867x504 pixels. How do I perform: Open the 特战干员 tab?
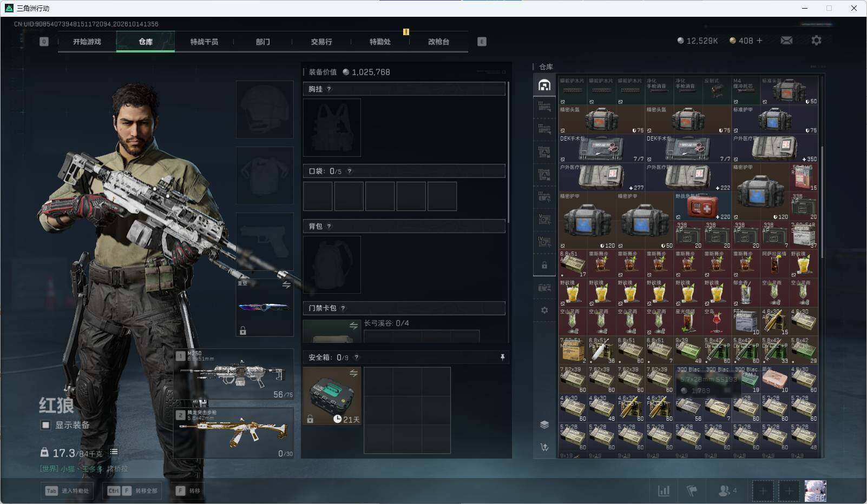tap(204, 42)
